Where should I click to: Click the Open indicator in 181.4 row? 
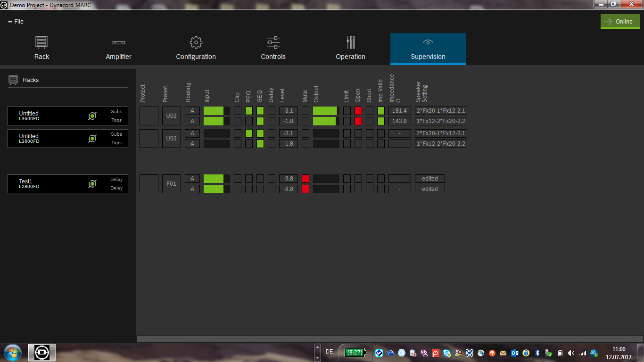pyautogui.click(x=358, y=111)
